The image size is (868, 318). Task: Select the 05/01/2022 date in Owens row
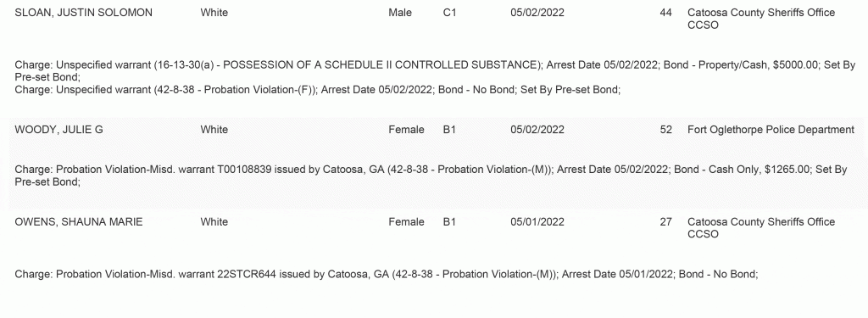tap(537, 222)
